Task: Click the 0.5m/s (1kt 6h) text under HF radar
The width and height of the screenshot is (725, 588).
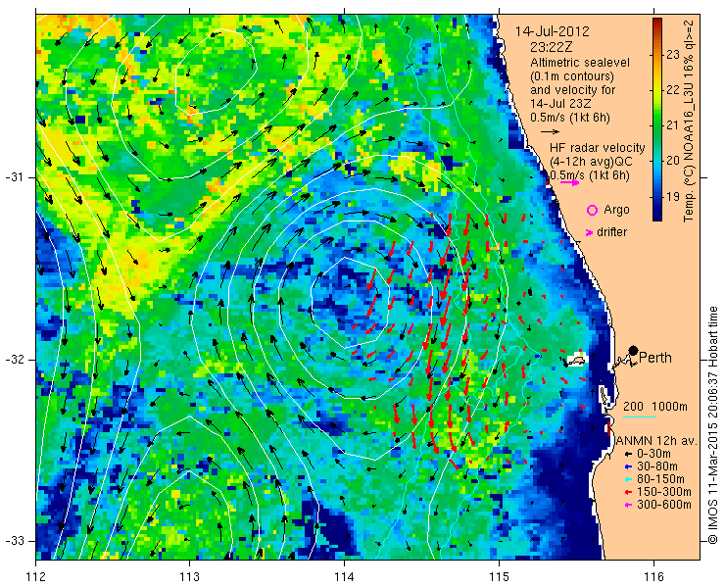Action: (589, 175)
